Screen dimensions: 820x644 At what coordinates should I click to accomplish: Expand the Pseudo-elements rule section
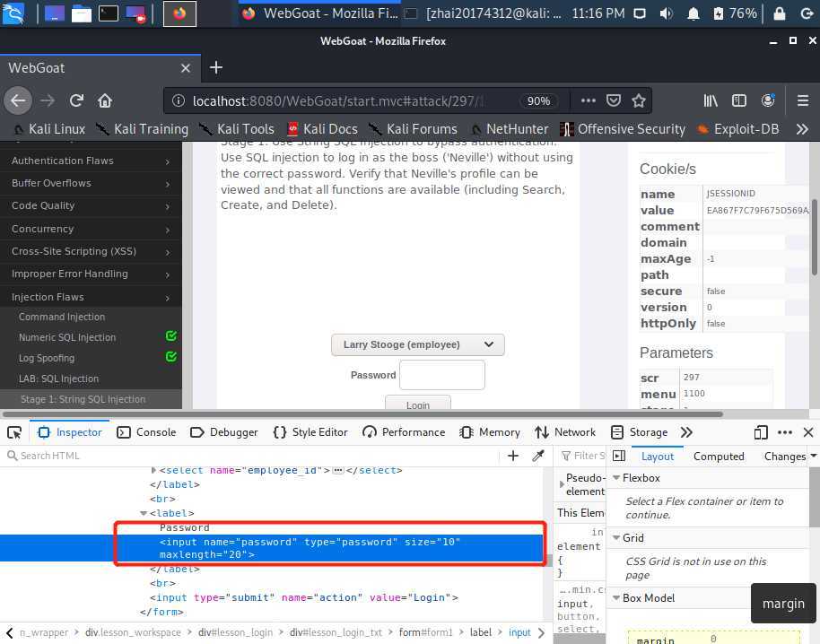coord(562,484)
